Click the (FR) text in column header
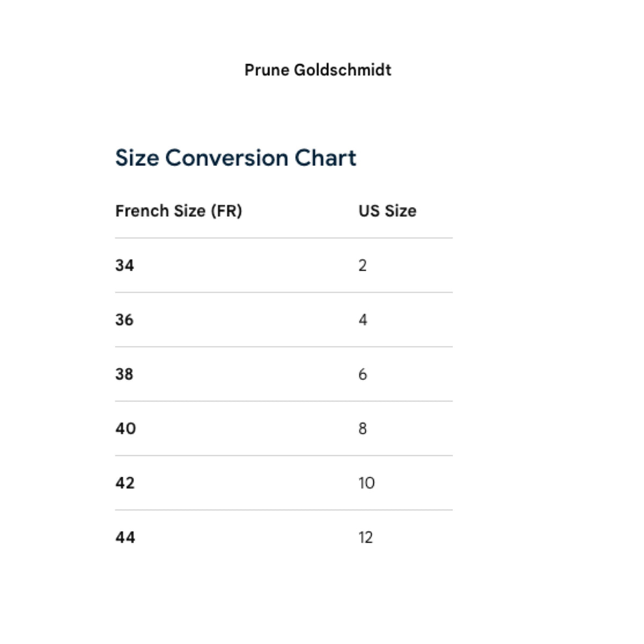 coord(226,211)
